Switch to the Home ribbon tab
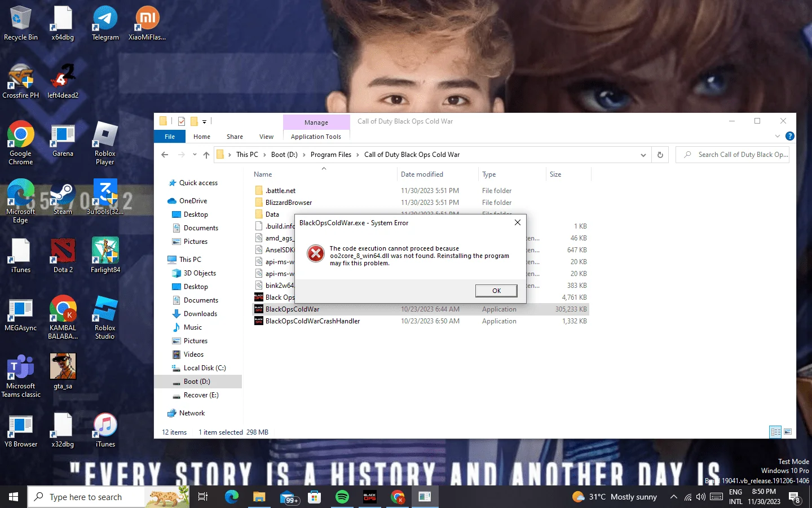 pos(202,137)
